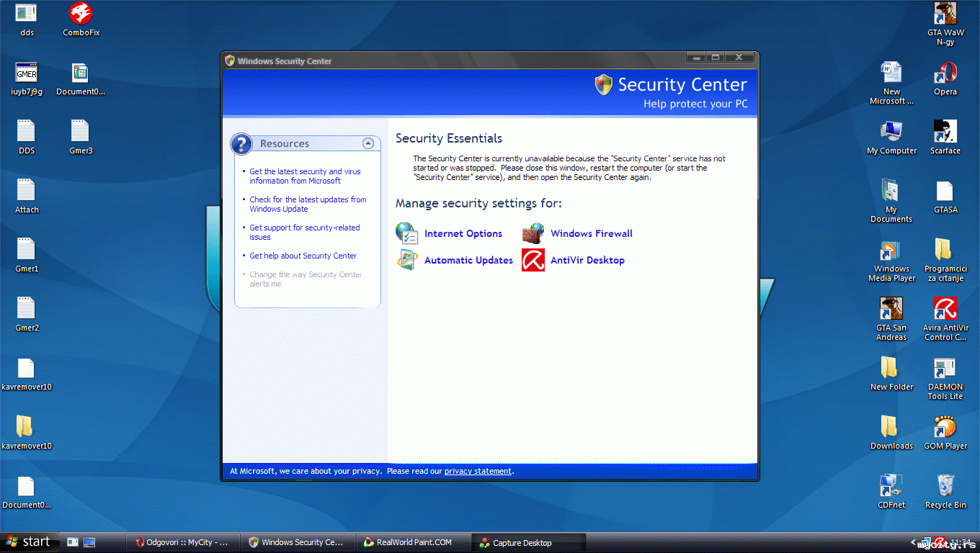The image size is (980, 553).
Task: Follow the Check for latest updates link
Action: click(x=308, y=204)
